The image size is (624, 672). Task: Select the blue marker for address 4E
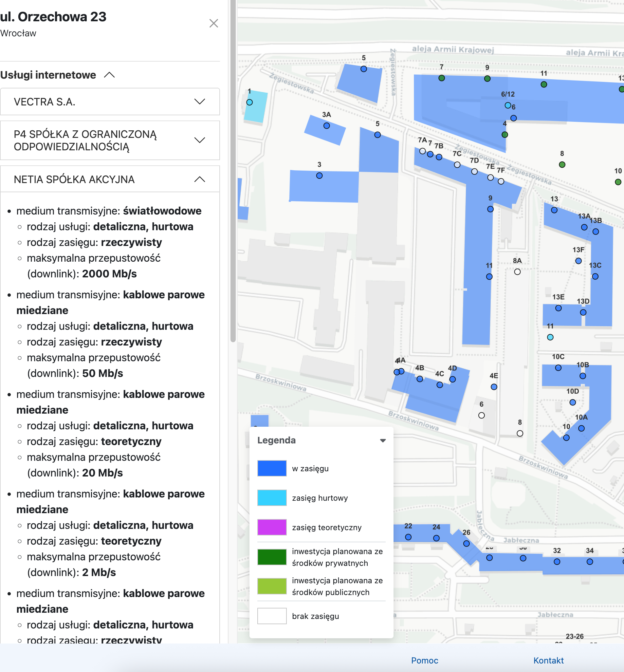(494, 387)
